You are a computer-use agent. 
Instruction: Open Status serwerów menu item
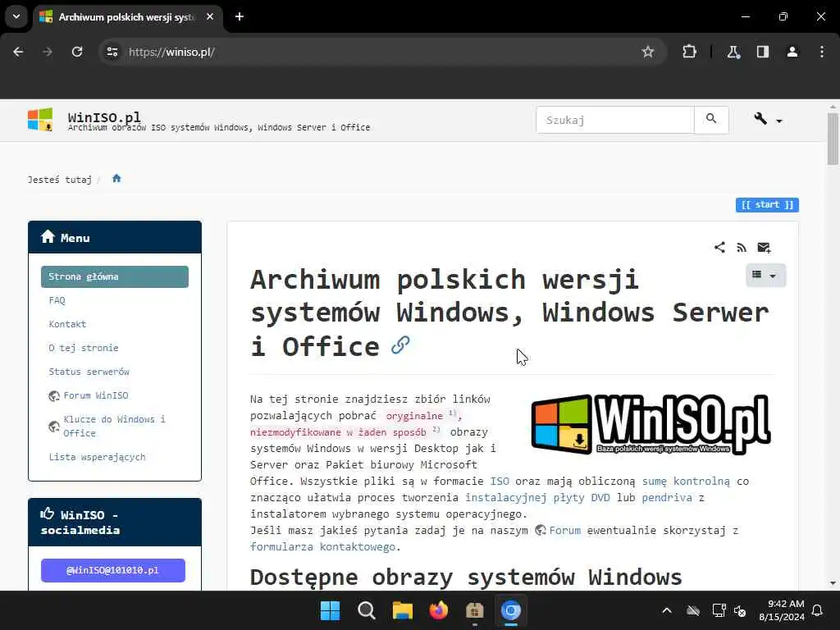point(89,372)
